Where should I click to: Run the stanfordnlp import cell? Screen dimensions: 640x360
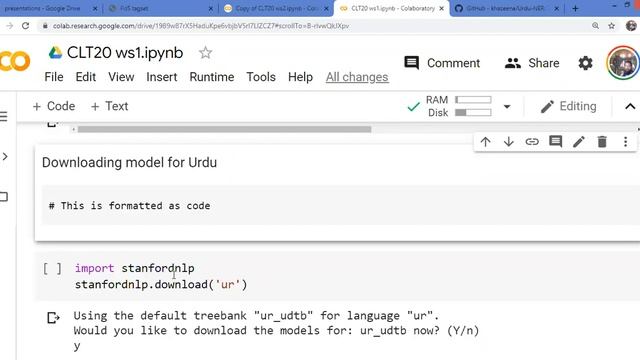click(x=52, y=269)
